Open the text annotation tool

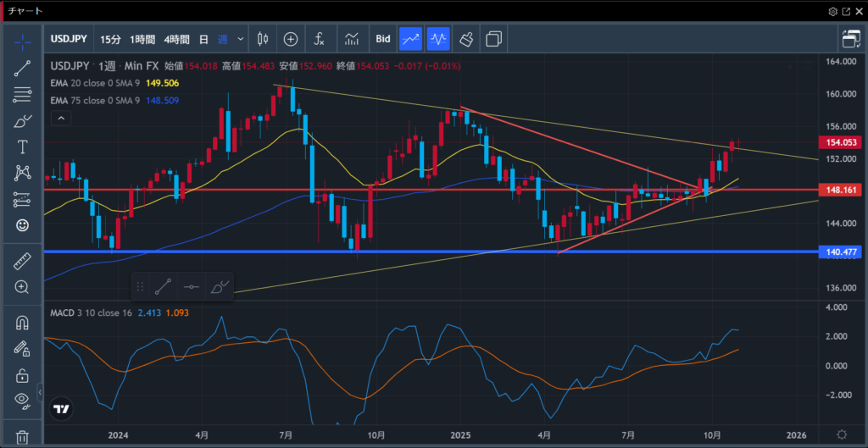[x=23, y=147]
